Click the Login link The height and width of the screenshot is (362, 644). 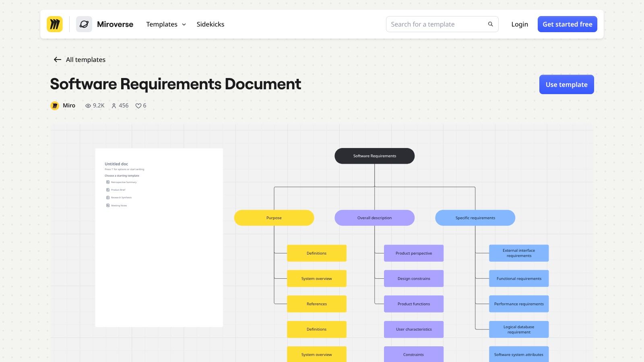(x=520, y=24)
